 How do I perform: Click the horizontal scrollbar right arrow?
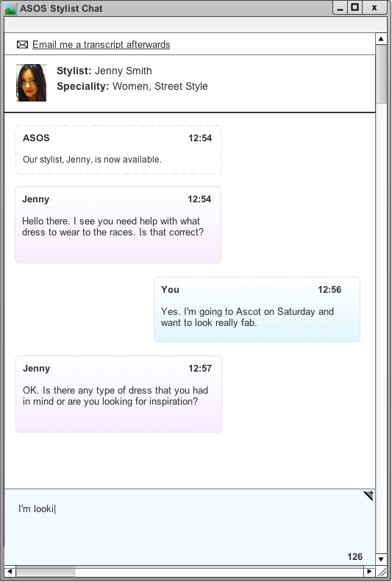369,571
